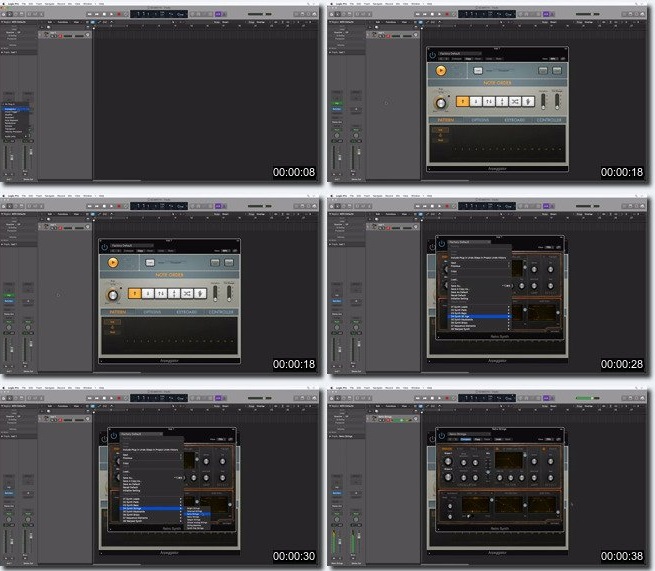Open the Mixer icon in the 00:00:08 frame
655x571 pixels.
[35, 14]
